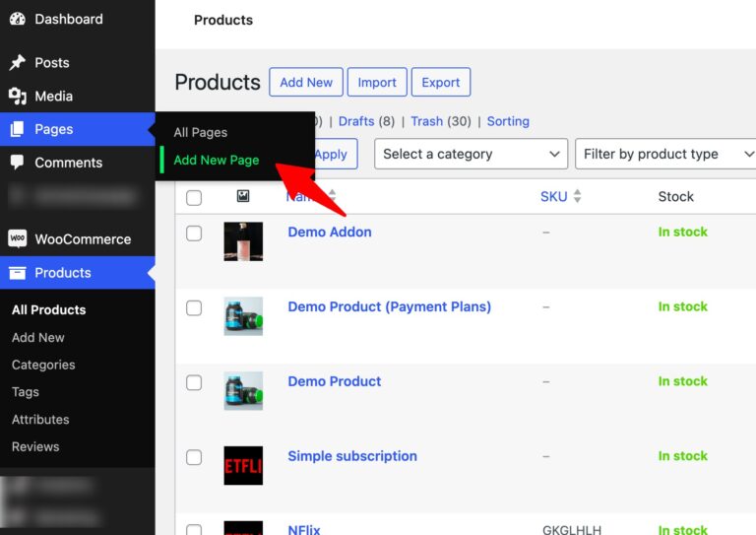Click the Export button
This screenshot has height=535, width=756.
[440, 82]
